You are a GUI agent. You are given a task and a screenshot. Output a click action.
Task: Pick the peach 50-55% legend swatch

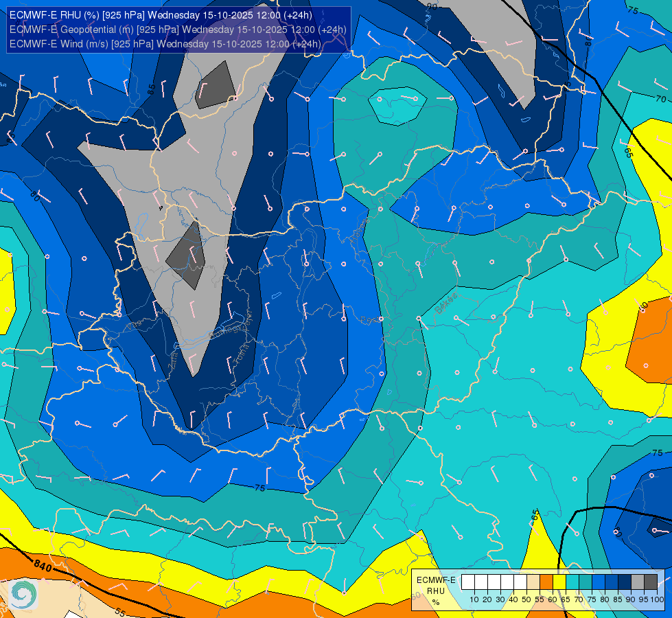(x=533, y=582)
